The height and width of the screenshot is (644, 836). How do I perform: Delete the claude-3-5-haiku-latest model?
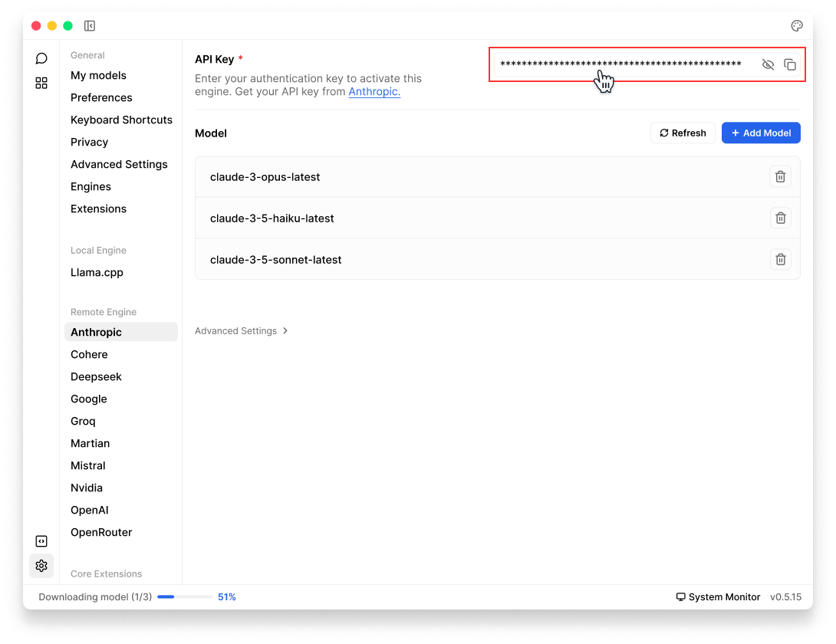780,219
